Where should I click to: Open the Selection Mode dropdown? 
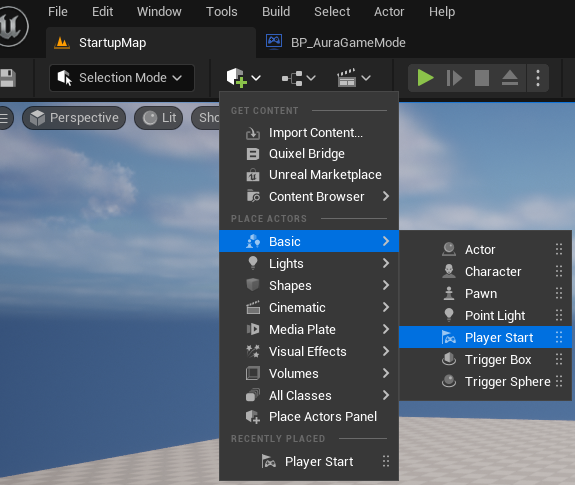point(122,78)
